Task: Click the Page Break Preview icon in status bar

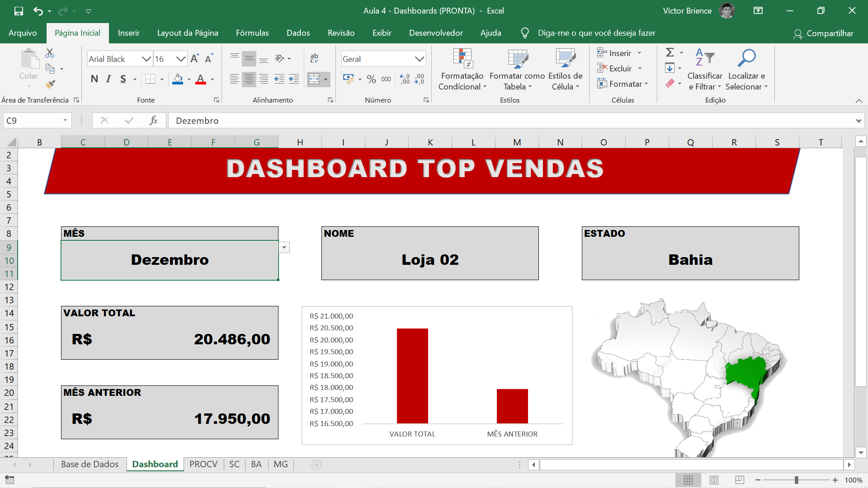Action: (740, 480)
